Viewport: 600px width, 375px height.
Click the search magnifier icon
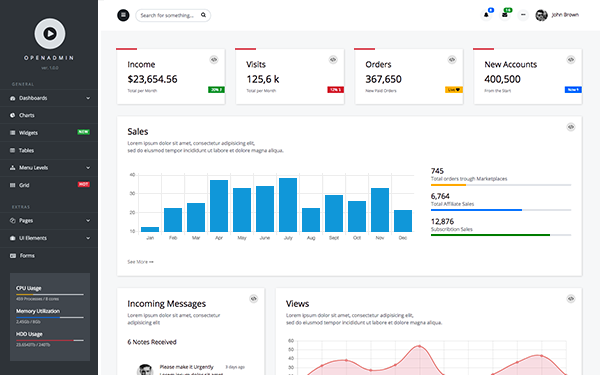pos(203,15)
